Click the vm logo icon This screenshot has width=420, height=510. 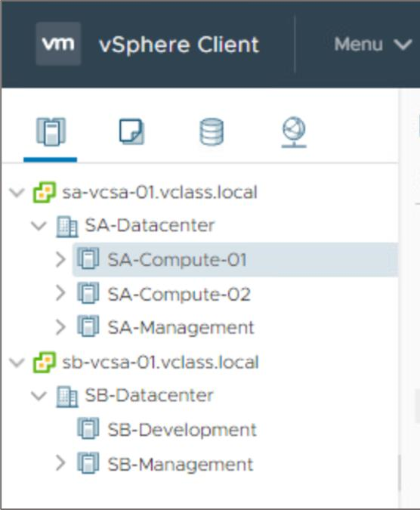click(58, 44)
